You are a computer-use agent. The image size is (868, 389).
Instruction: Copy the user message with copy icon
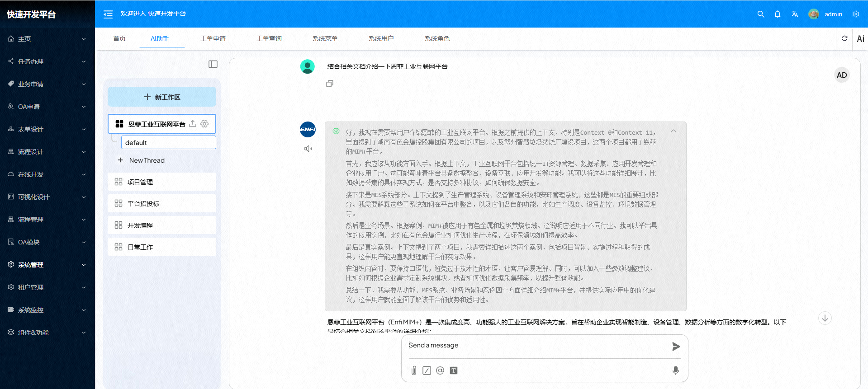[330, 84]
